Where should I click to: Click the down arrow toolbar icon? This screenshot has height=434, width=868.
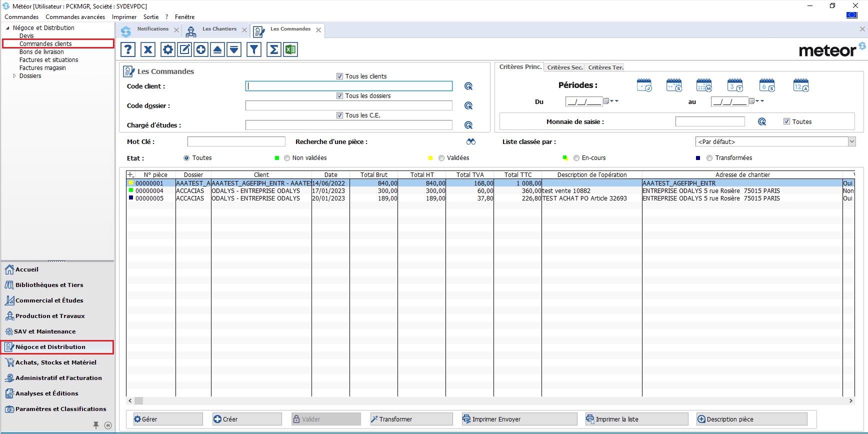tap(234, 49)
